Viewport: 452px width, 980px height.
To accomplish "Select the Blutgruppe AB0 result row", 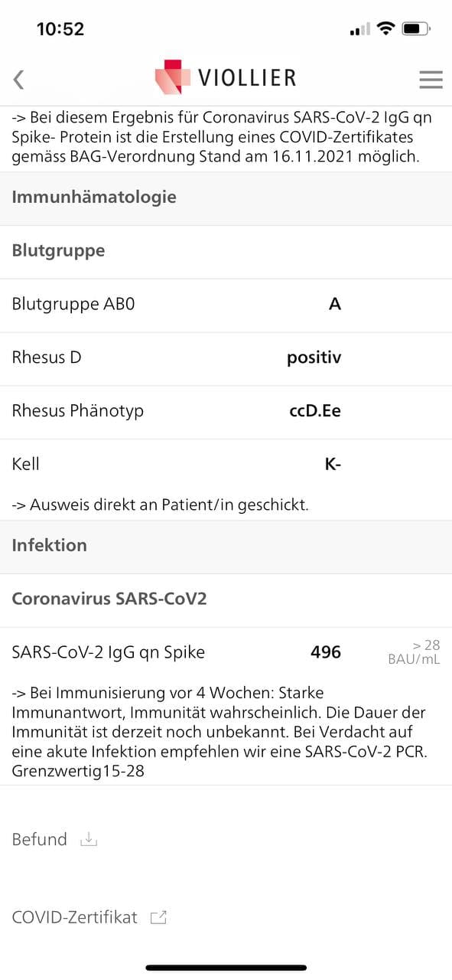I will (x=226, y=304).
